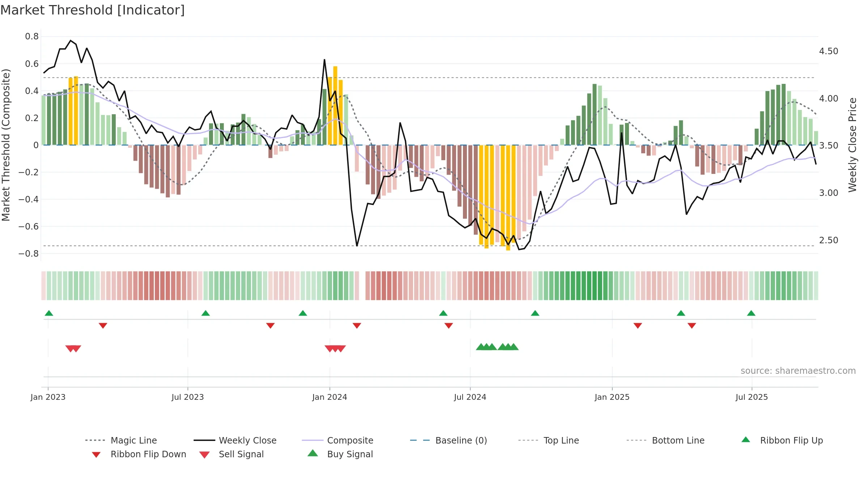Click the red flip-down triangle around early Jun 2024

click(x=448, y=326)
